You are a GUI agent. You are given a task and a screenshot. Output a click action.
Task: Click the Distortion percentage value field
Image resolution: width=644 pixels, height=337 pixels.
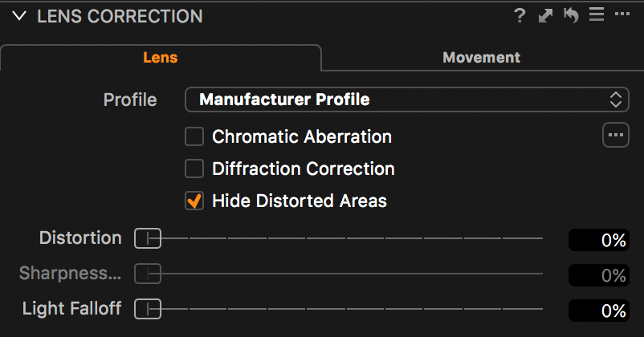point(599,240)
